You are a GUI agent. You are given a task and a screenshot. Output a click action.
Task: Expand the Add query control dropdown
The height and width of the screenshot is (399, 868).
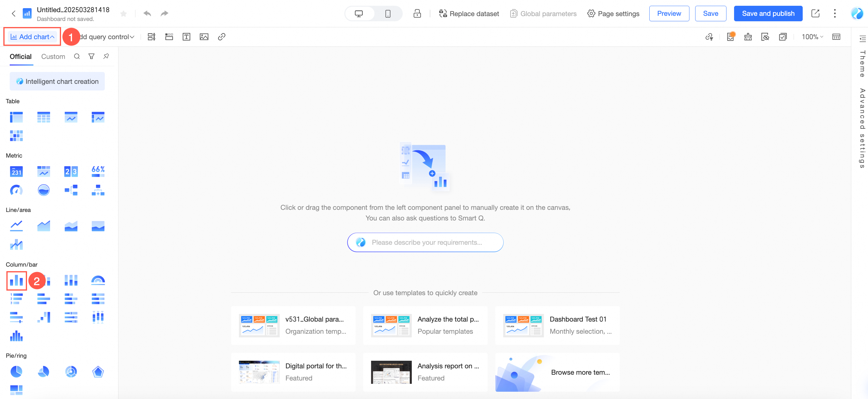pyautogui.click(x=108, y=37)
